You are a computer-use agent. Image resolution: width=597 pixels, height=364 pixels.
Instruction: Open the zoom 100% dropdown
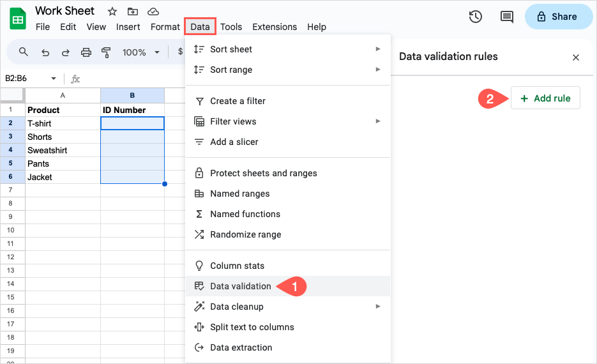click(139, 52)
